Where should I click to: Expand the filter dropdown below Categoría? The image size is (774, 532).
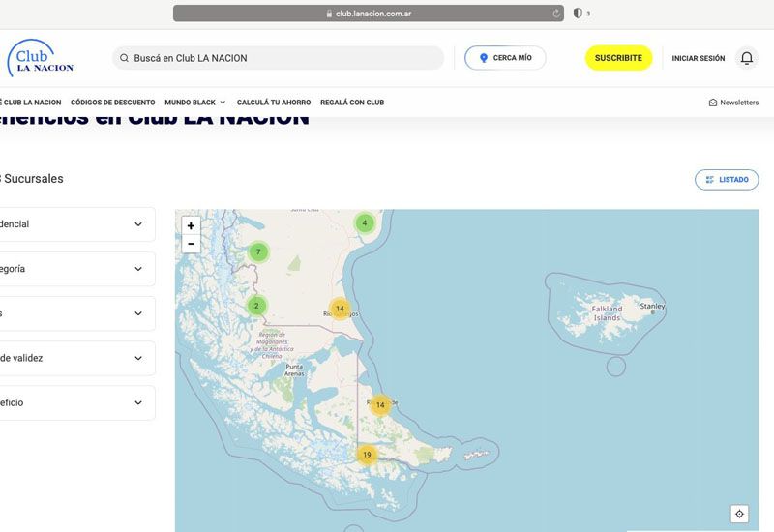(76, 313)
